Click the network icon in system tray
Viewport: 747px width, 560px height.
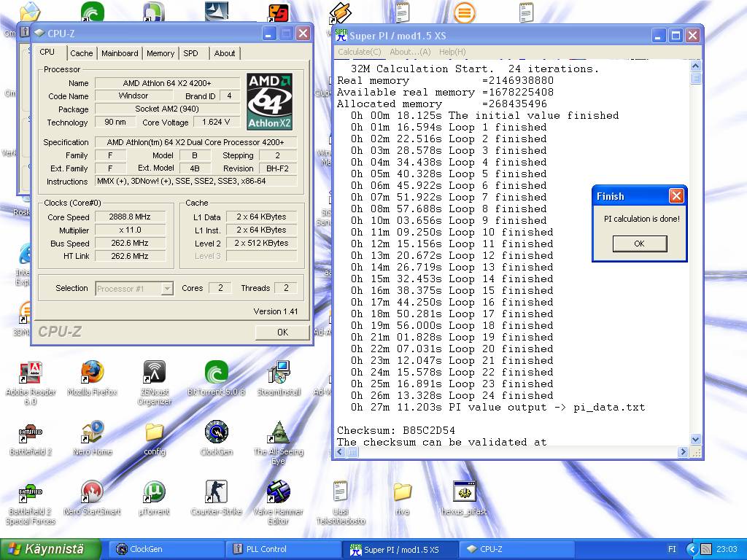point(705,549)
